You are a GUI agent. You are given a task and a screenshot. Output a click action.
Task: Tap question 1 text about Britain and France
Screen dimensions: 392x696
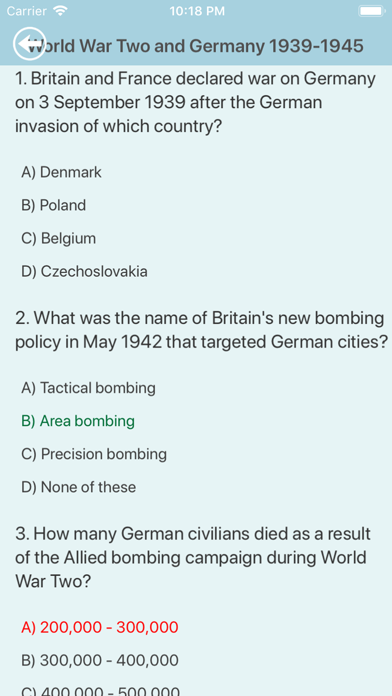[195, 103]
